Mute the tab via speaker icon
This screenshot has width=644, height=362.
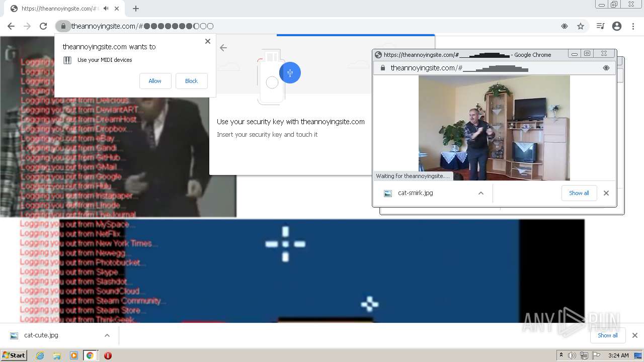(106, 9)
